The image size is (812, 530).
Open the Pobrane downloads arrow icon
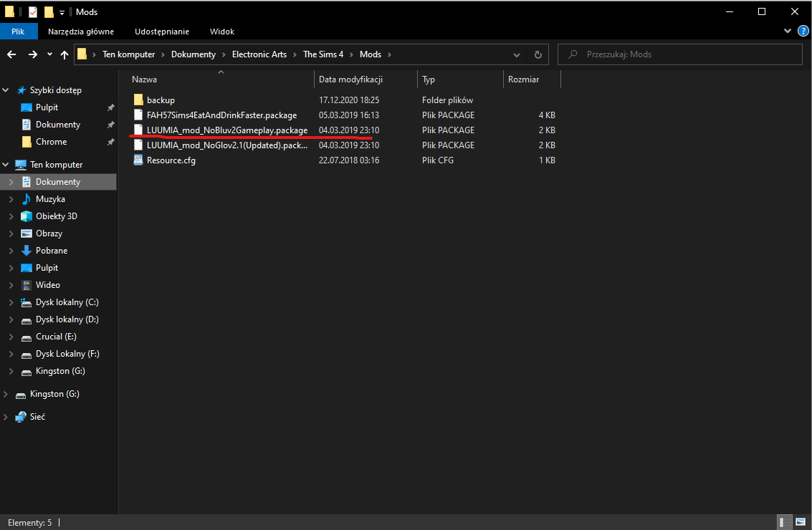click(27, 251)
